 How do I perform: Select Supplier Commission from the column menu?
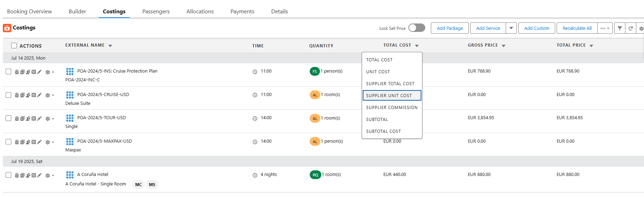[x=392, y=108]
